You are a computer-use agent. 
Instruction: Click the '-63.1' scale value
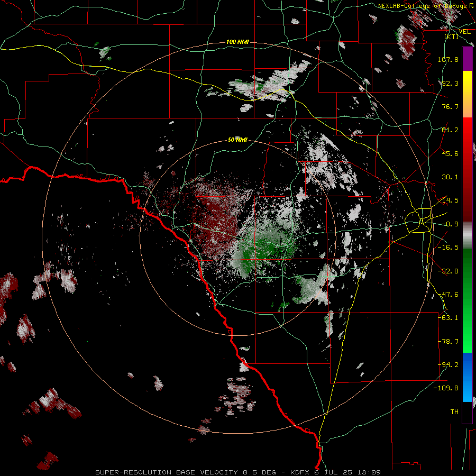pos(448,318)
